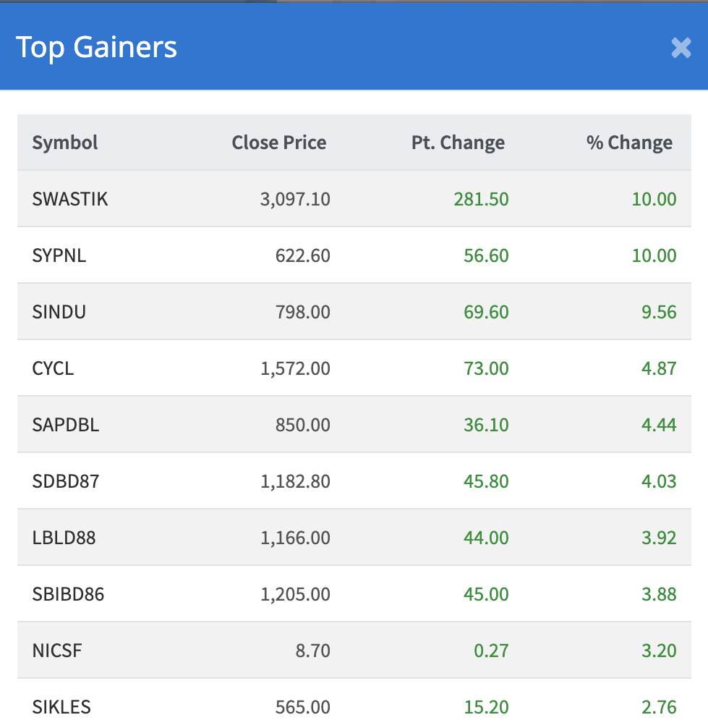Screen dimensions: 708x728
Task: Open the SWASTIK stock symbol
Action: click(x=70, y=199)
